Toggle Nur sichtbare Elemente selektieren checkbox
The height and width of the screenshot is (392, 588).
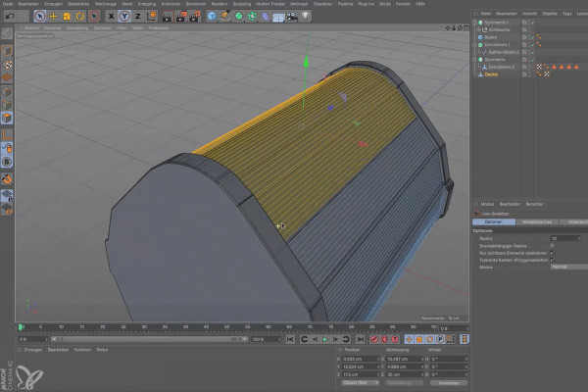[x=552, y=253]
